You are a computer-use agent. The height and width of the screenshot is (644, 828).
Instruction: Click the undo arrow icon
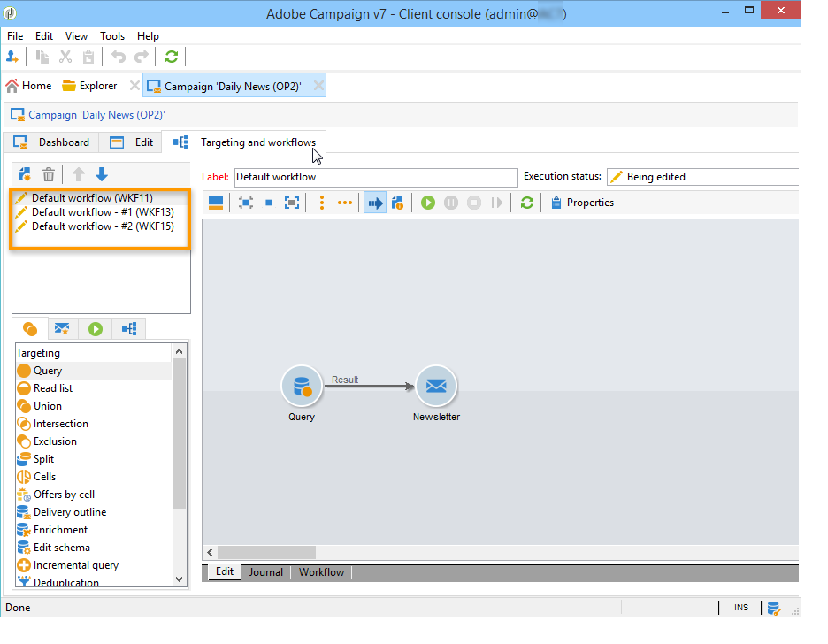[119, 57]
